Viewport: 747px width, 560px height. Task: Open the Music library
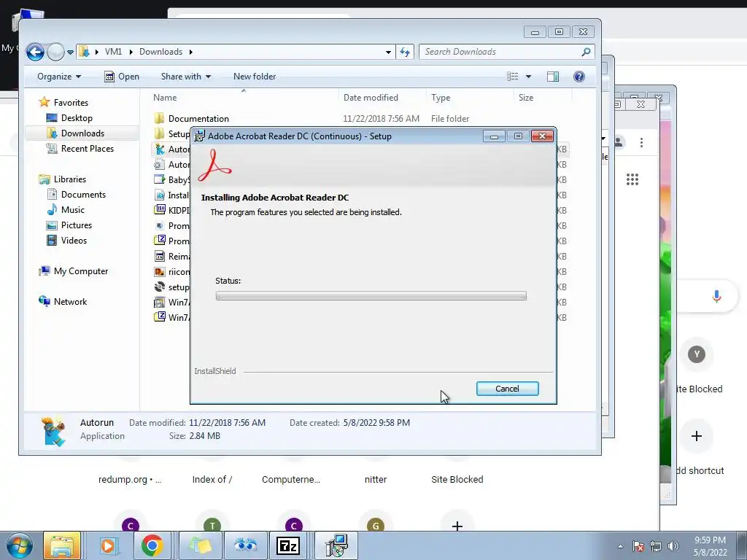pos(72,209)
